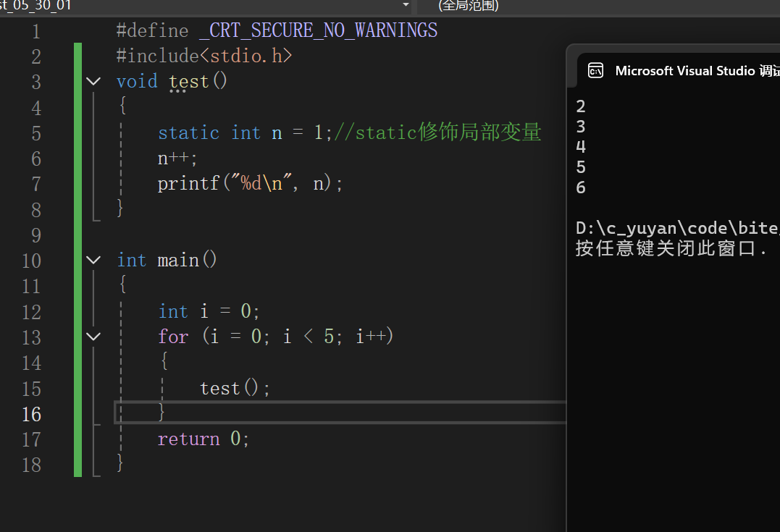The image size is (780, 532).
Task: Click the int i = 0; declaration
Action: pos(209,312)
